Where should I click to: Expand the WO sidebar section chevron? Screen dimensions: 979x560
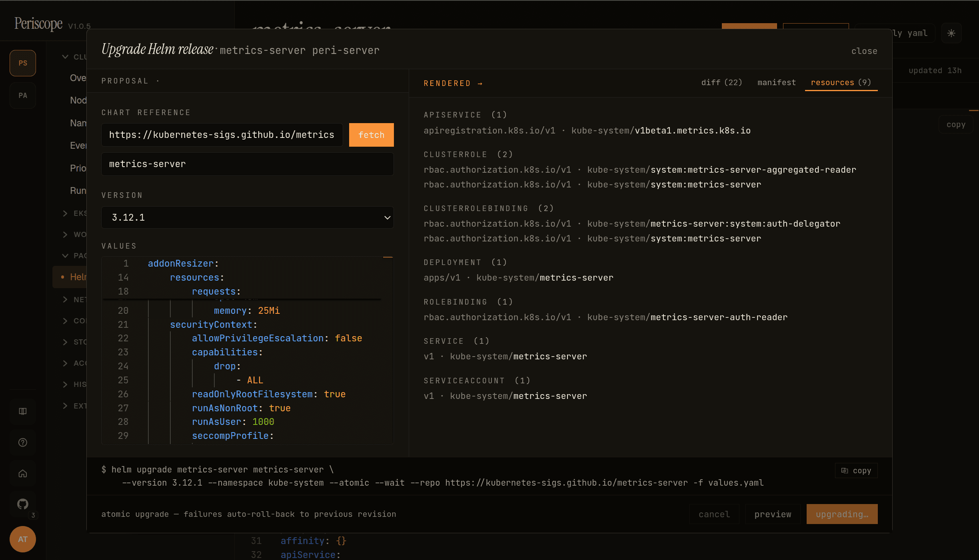tap(65, 234)
